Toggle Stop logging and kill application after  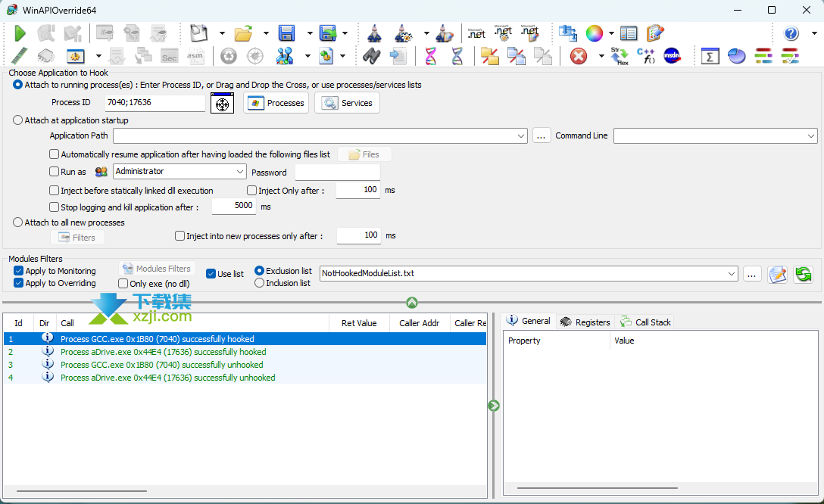(x=54, y=207)
